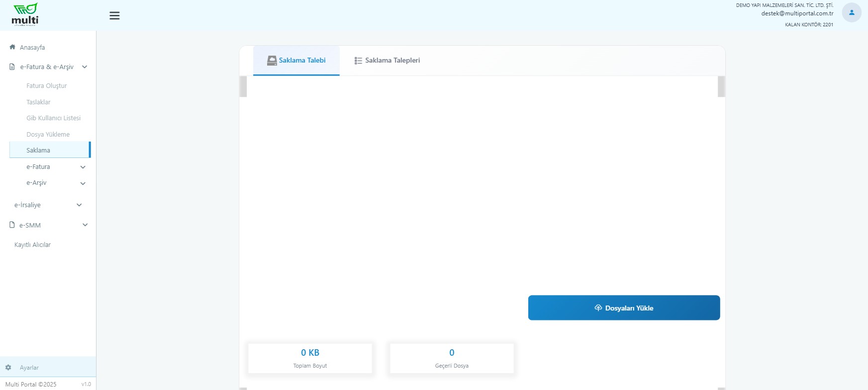The width and height of the screenshot is (868, 390).
Task: Open the e-Arşiv submenu
Action: [36, 183]
